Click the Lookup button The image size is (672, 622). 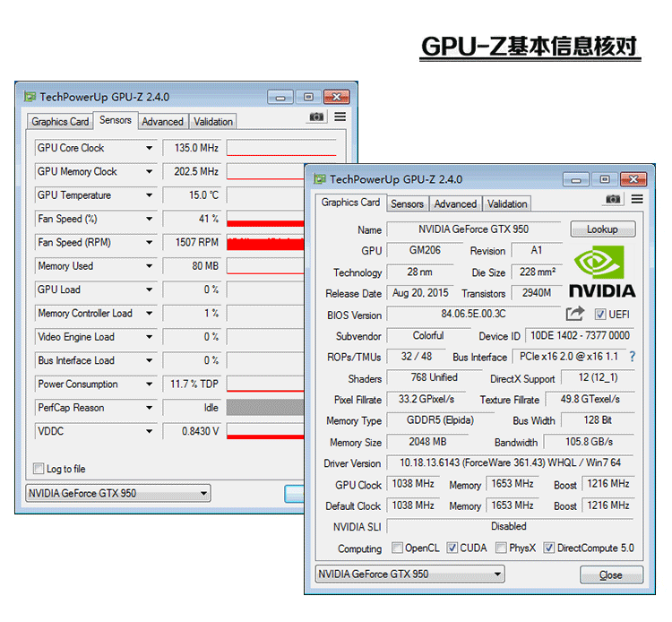[603, 229]
